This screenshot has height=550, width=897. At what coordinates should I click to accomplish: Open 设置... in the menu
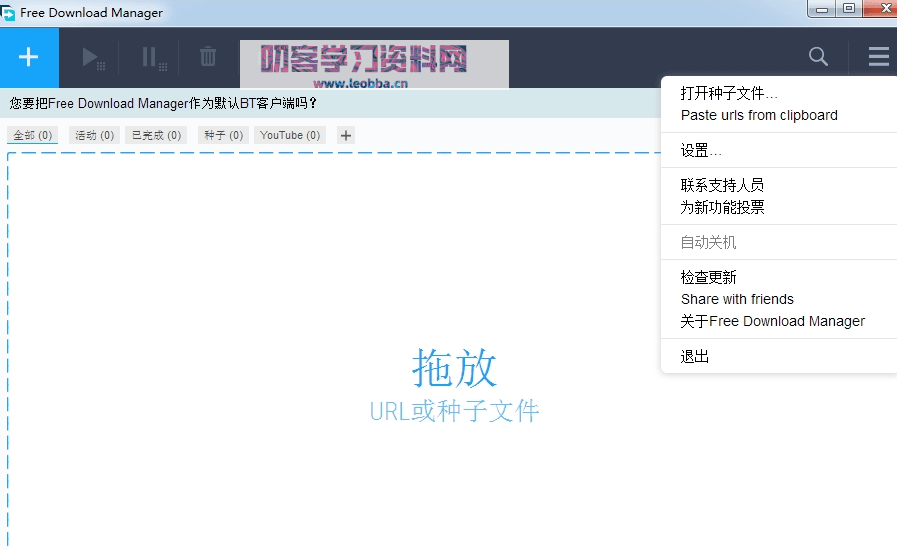(701, 151)
